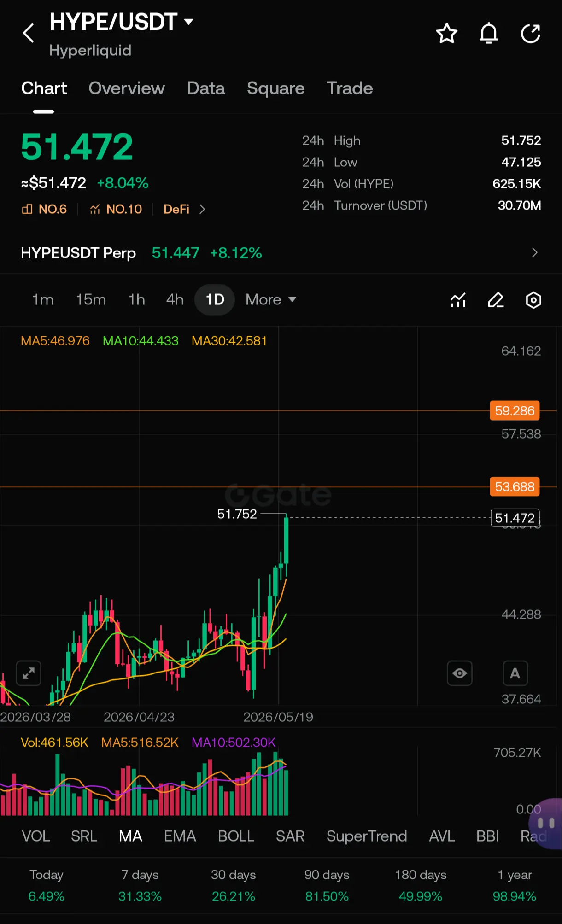
Task: Enable the BOLL indicator
Action: pyautogui.click(x=236, y=836)
